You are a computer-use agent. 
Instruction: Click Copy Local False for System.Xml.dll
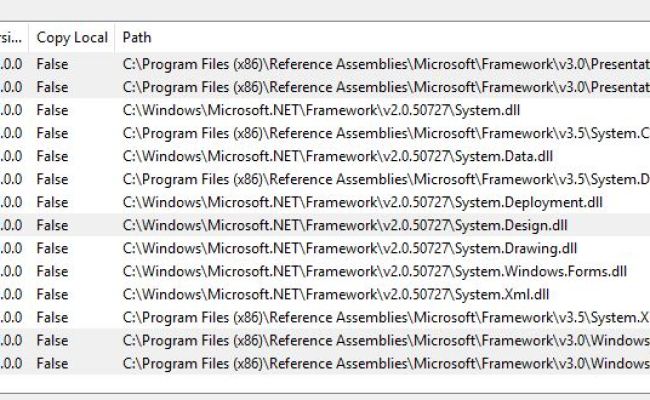[52, 294]
